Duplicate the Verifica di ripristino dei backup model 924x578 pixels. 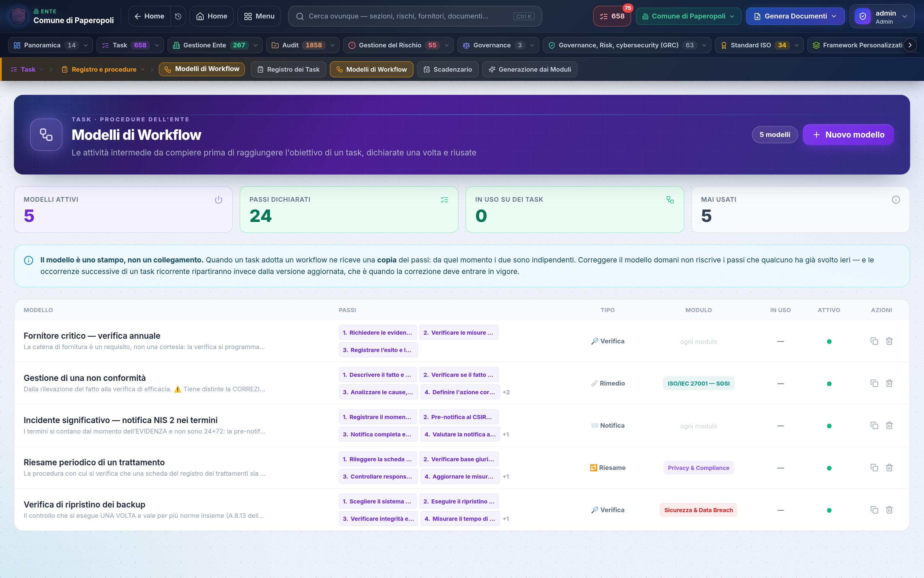point(874,510)
